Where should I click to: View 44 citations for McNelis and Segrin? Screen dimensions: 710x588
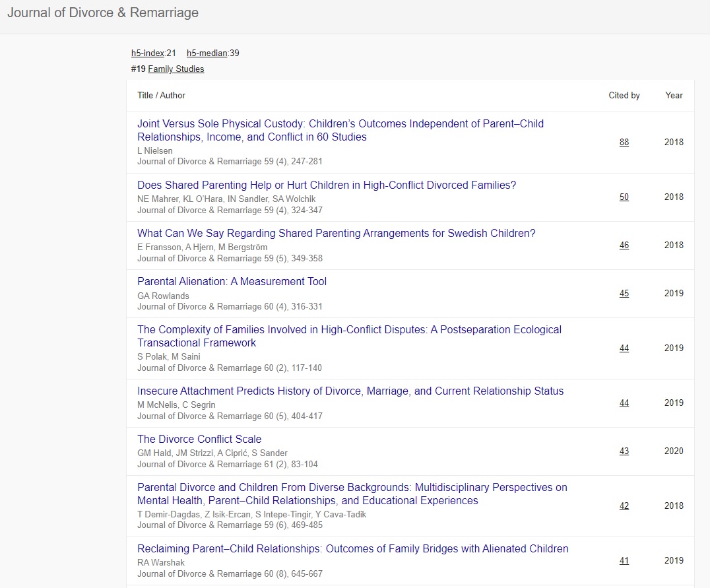click(624, 403)
